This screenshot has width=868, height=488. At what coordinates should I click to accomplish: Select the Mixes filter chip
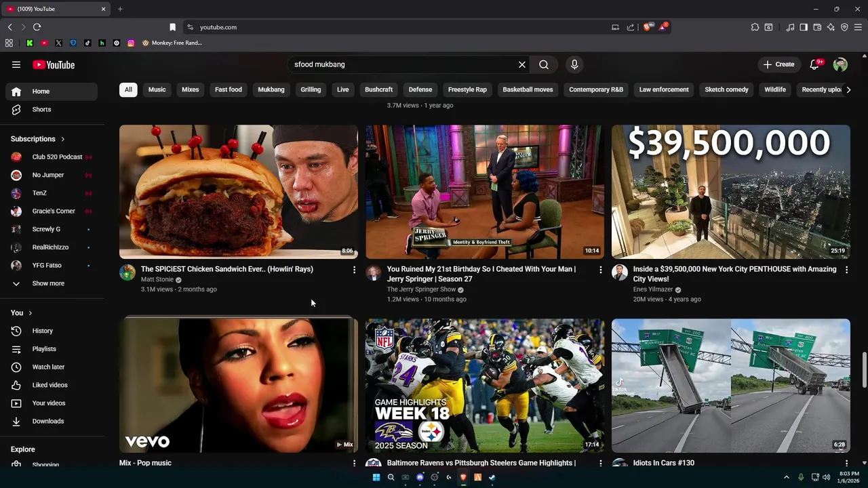tap(191, 89)
